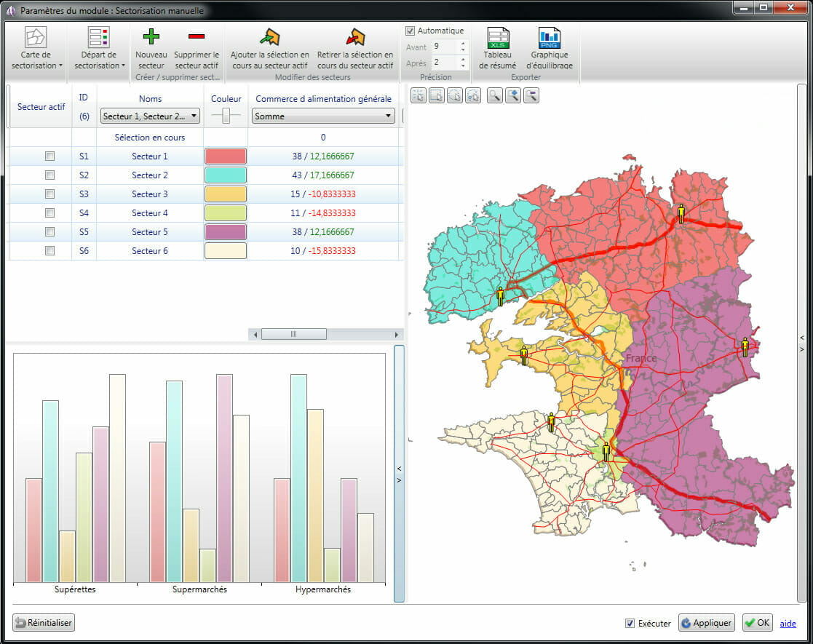Decrease the Après precision value
813x644 pixels.
463,65
